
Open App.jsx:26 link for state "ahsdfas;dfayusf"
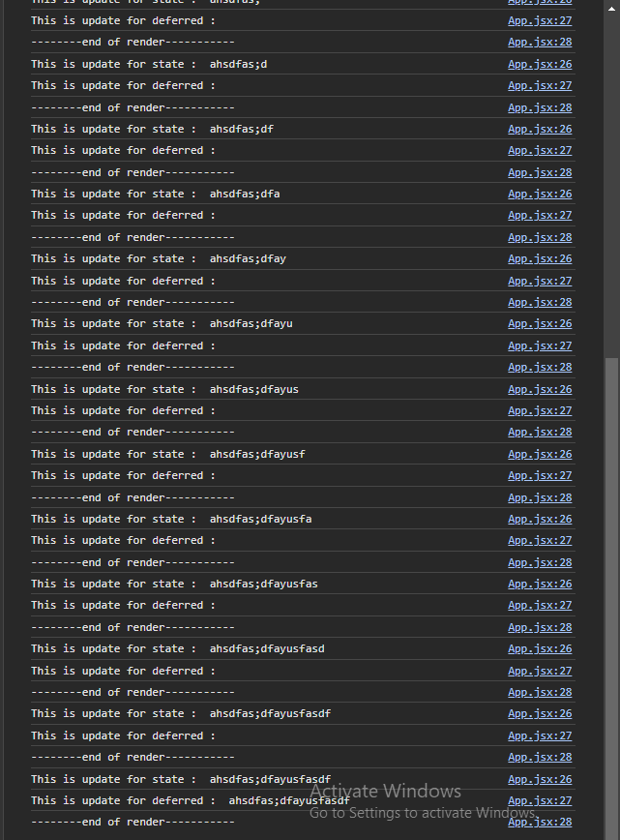(x=540, y=454)
